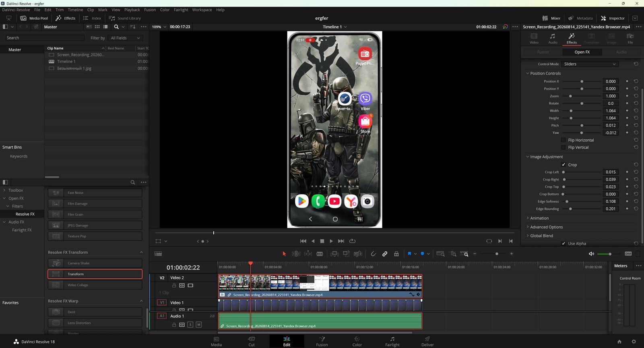644x348 pixels.
Task: Open the Media Pool panel
Action: [34, 18]
